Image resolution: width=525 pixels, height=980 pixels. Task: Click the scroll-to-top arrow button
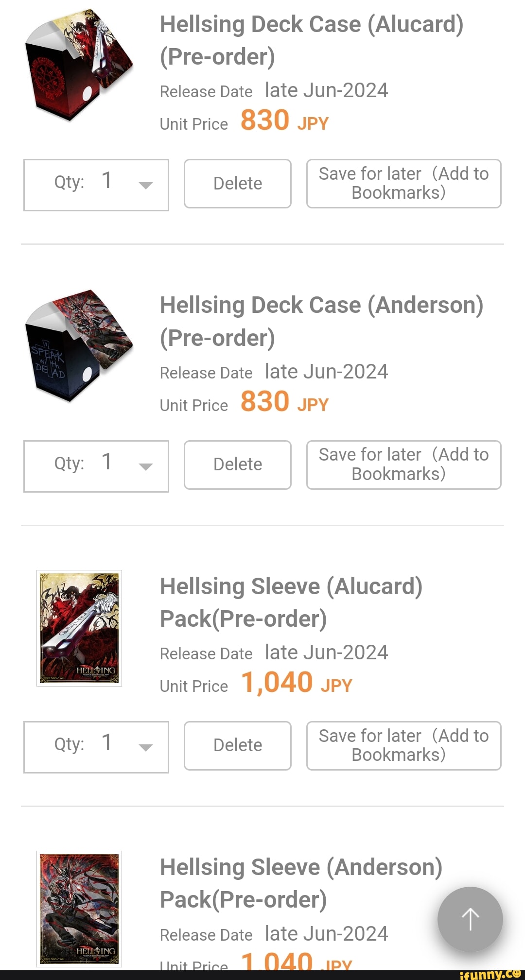point(470,919)
